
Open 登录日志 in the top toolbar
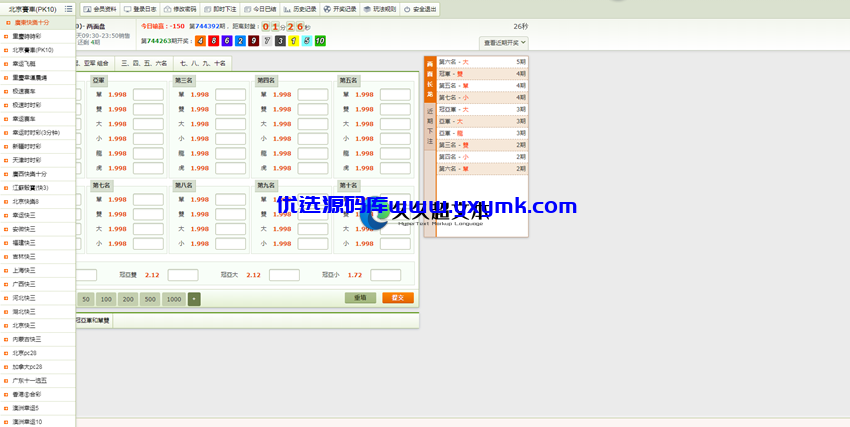click(x=140, y=9)
